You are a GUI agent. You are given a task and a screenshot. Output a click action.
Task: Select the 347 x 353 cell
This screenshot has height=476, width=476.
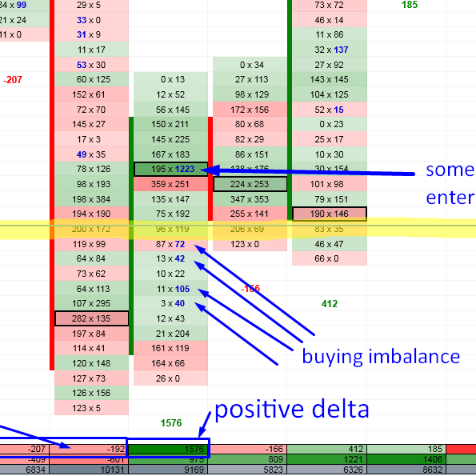coord(250,199)
